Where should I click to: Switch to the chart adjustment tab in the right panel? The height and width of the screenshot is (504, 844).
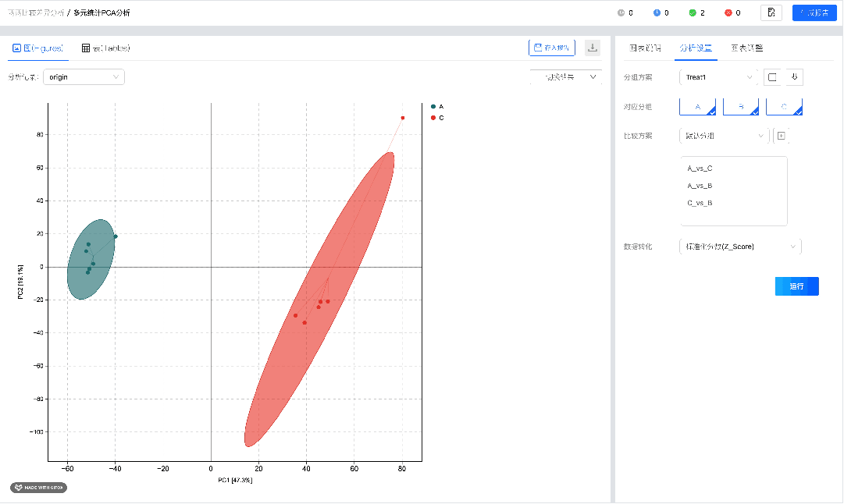click(746, 48)
